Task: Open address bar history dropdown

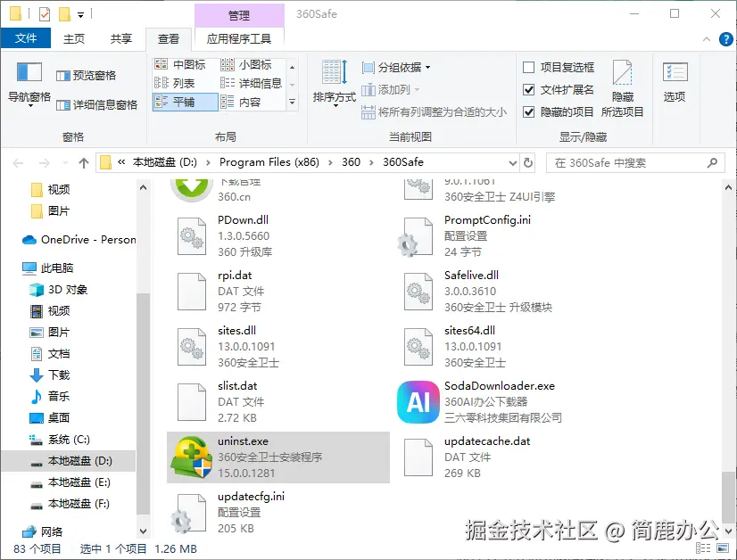Action: tap(513, 163)
